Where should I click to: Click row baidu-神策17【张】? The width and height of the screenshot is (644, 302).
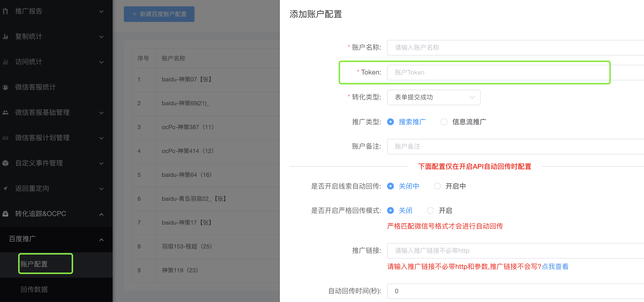point(206,223)
